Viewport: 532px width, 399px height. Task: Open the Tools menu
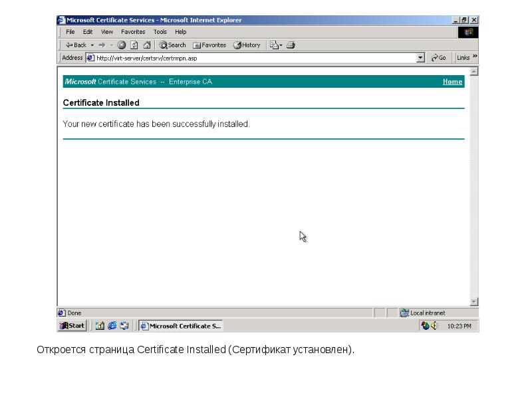point(160,32)
